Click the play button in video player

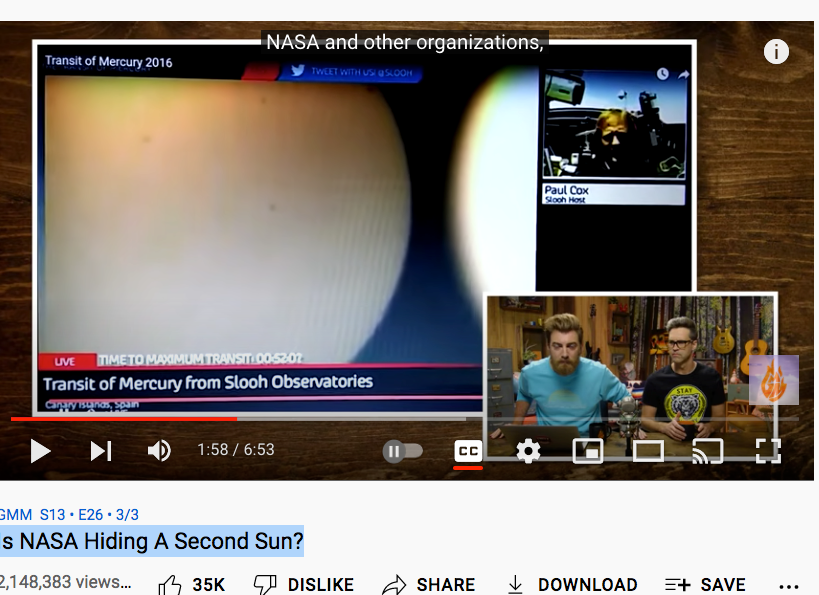[40, 451]
